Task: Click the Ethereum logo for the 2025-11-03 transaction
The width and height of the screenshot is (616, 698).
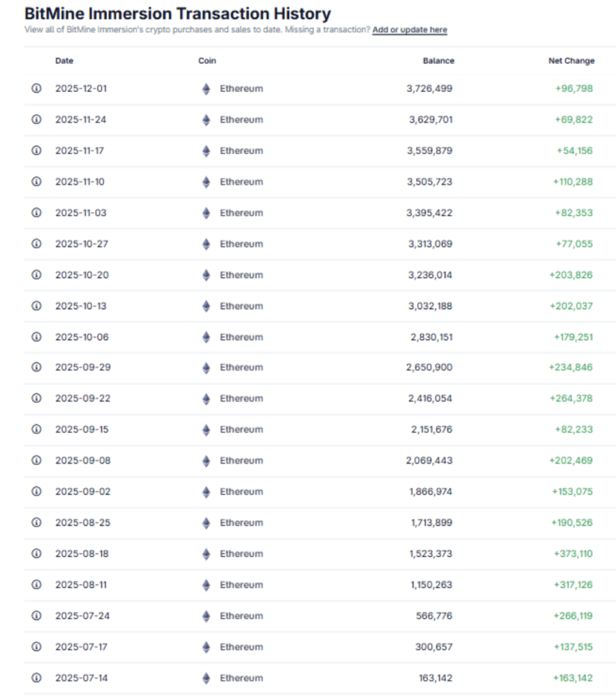Action: coord(205,213)
